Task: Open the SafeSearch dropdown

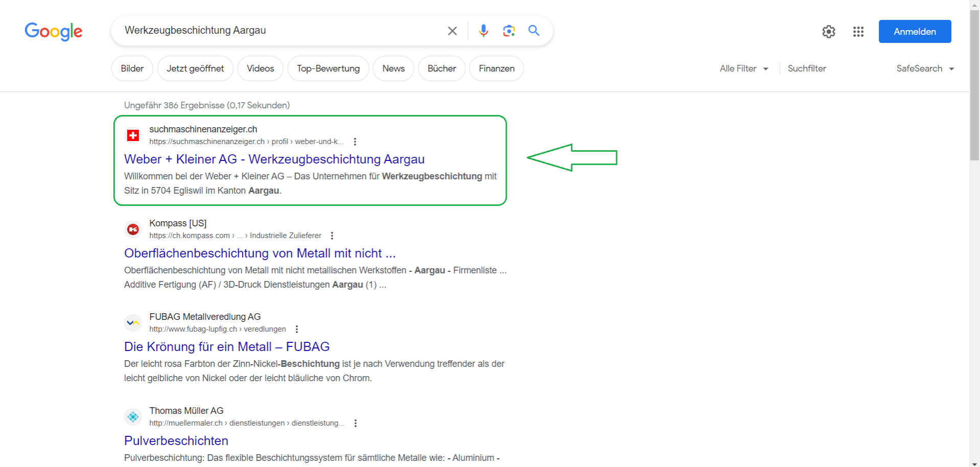Action: pos(925,68)
